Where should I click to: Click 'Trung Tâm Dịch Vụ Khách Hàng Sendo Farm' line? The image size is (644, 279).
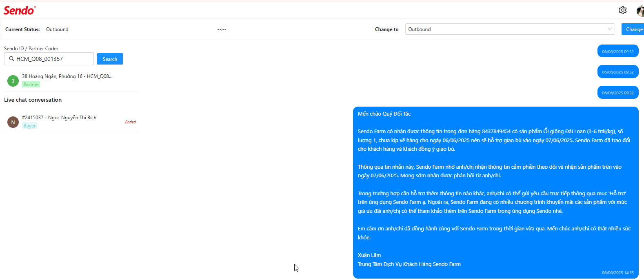coord(409,264)
